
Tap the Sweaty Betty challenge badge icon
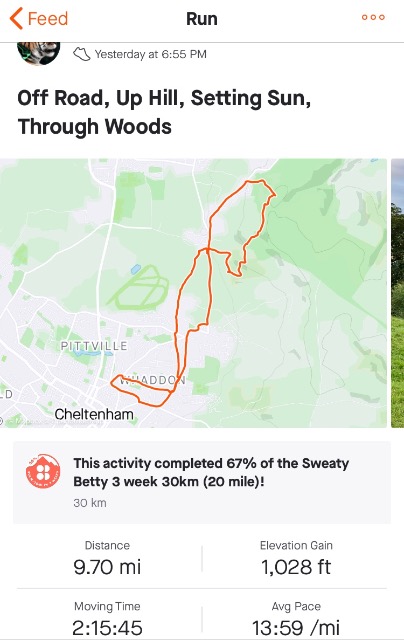point(43,471)
